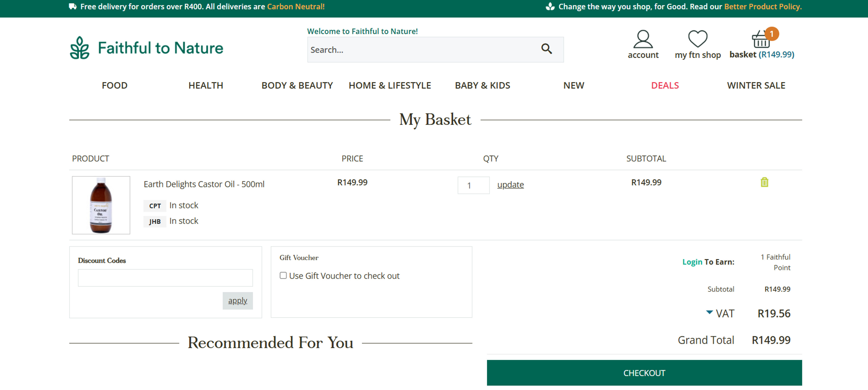
Task: Open the BABY & KIDS menu
Action: click(x=482, y=86)
